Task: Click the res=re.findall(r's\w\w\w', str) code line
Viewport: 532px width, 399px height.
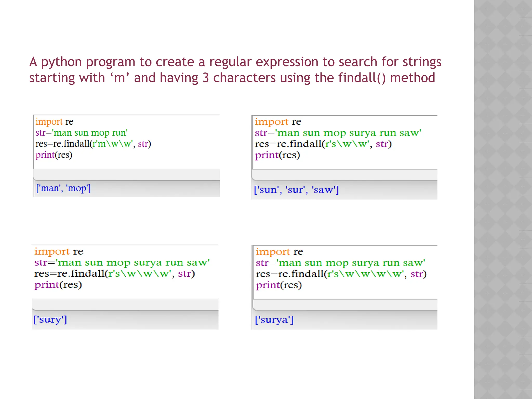Action: [115, 274]
